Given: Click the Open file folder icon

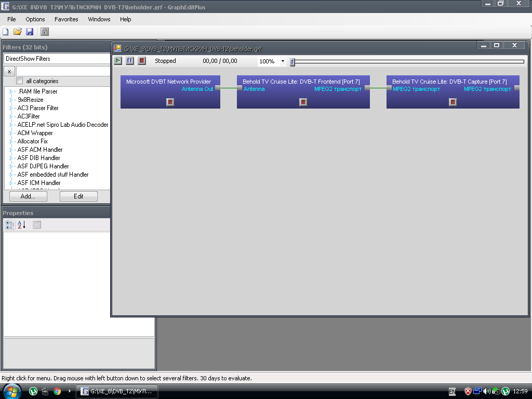Looking at the screenshot, I should pyautogui.click(x=18, y=32).
